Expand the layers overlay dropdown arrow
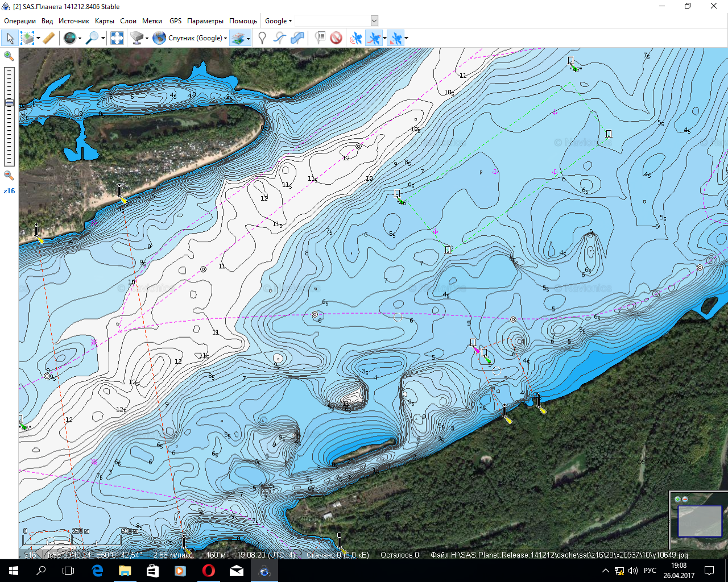This screenshot has width=728, height=582. [249, 39]
